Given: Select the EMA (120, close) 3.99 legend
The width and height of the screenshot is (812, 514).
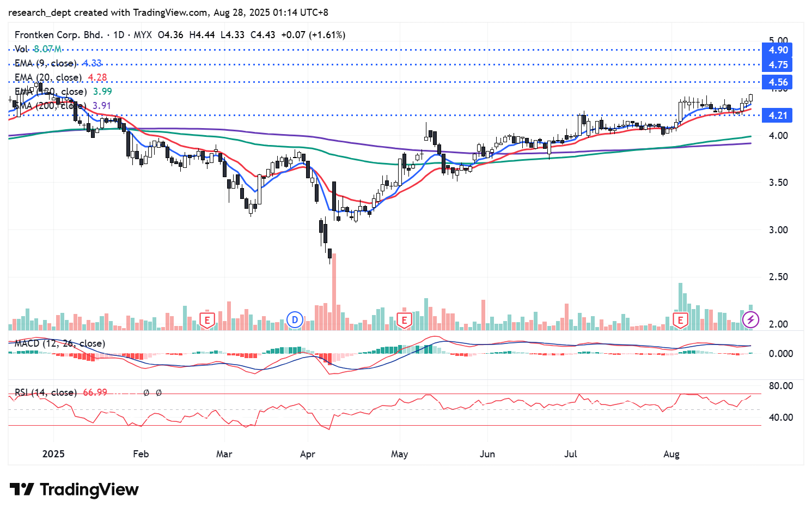Looking at the screenshot, I should pyautogui.click(x=63, y=92).
